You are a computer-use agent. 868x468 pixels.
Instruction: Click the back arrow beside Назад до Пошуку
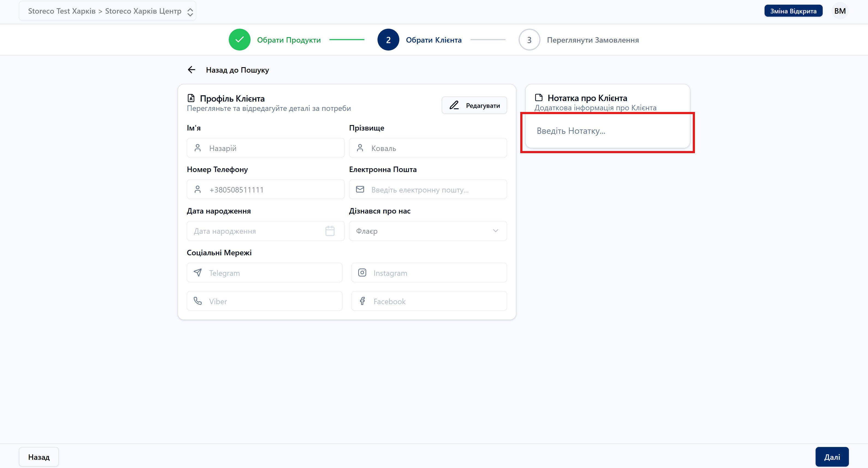click(191, 70)
